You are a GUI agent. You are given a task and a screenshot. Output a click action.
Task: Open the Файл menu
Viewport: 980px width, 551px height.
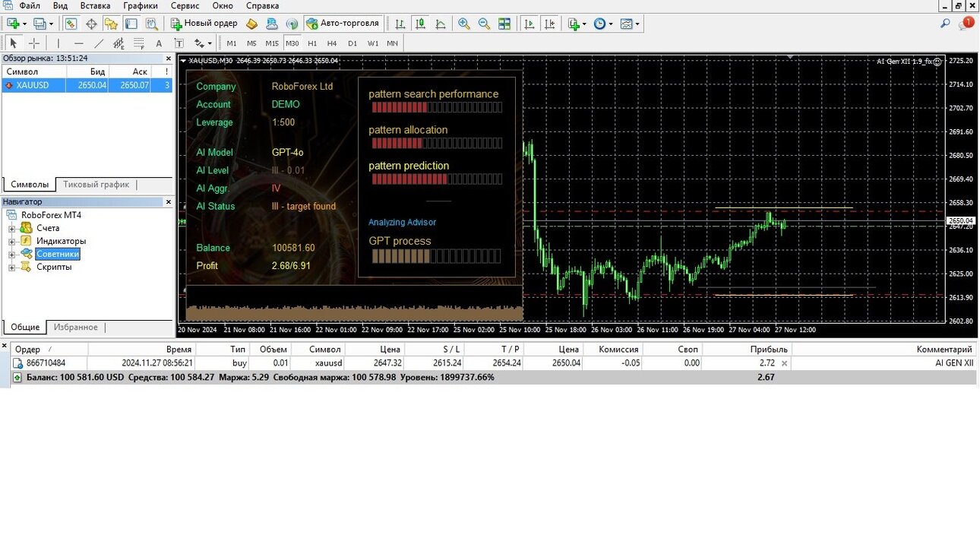pos(30,5)
